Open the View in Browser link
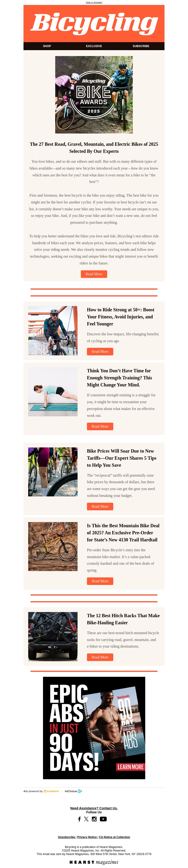Screen dimensions: 188x868 pyautogui.click(x=94, y=2)
